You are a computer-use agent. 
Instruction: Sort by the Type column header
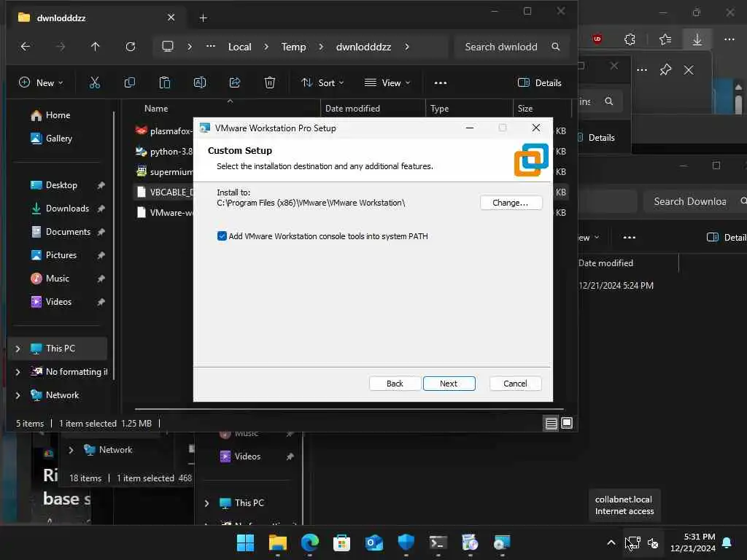(439, 109)
